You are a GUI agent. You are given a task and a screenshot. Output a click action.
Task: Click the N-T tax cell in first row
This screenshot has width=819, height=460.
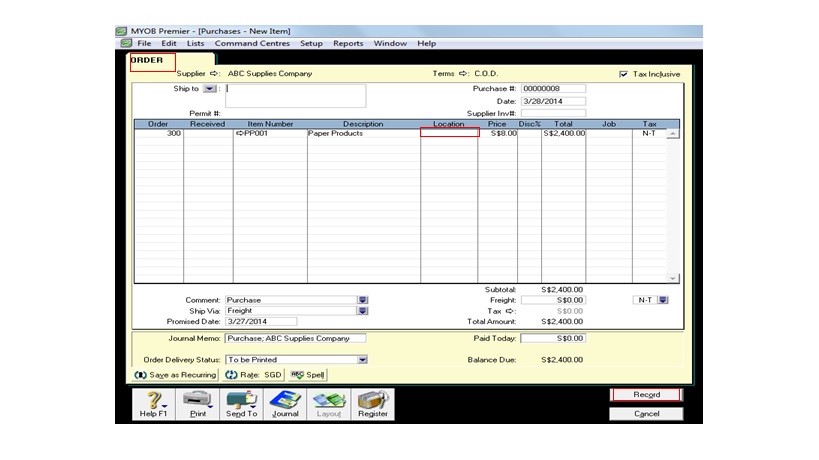point(649,133)
